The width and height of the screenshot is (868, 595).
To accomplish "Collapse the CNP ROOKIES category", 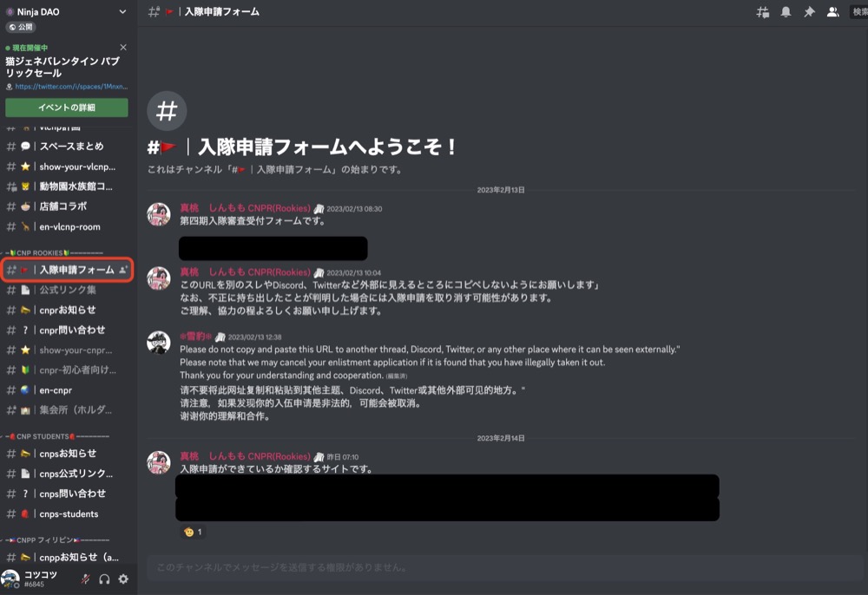I will 54,252.
